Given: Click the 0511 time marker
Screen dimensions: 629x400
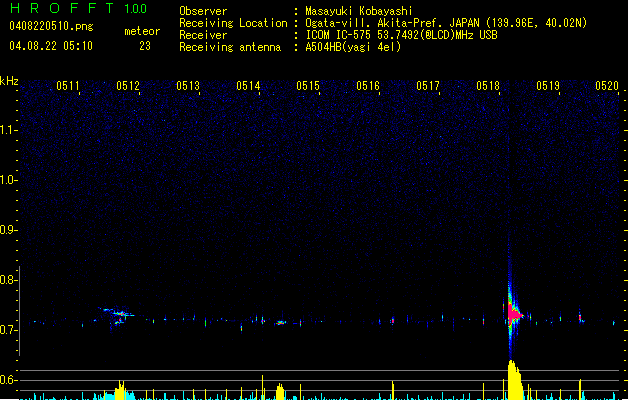Looking at the screenshot, I should point(68,86).
